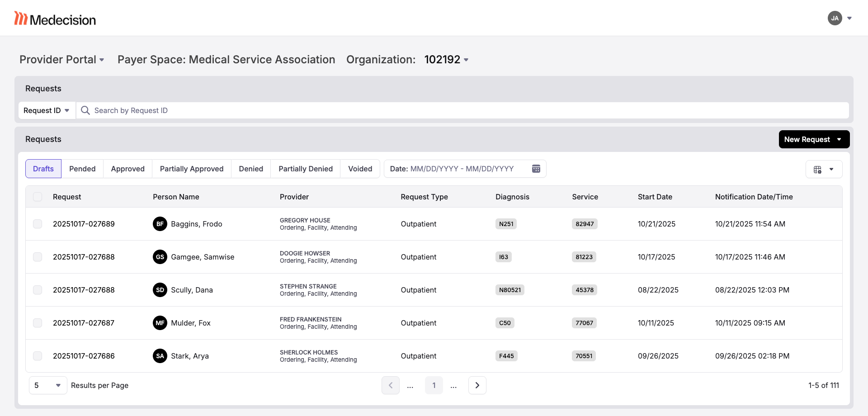
Task: Open the Results per Page dropdown
Action: pyautogui.click(x=47, y=385)
